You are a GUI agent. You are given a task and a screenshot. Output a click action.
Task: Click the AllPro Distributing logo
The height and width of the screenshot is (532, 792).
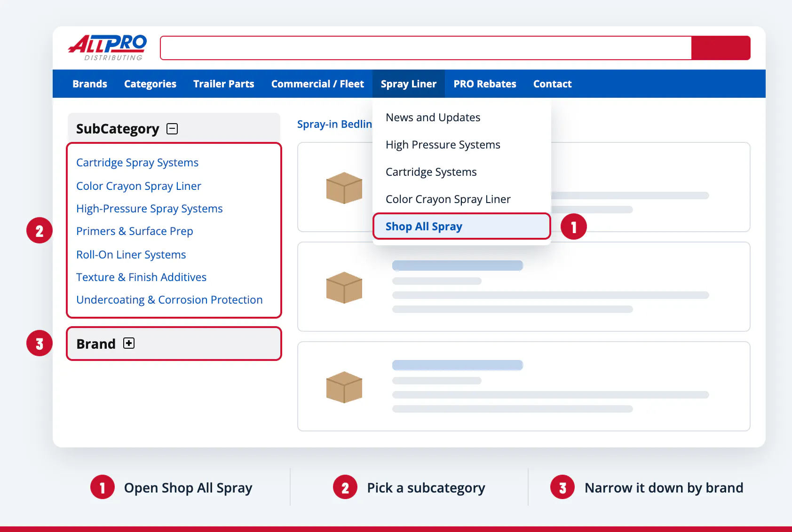pos(108,47)
